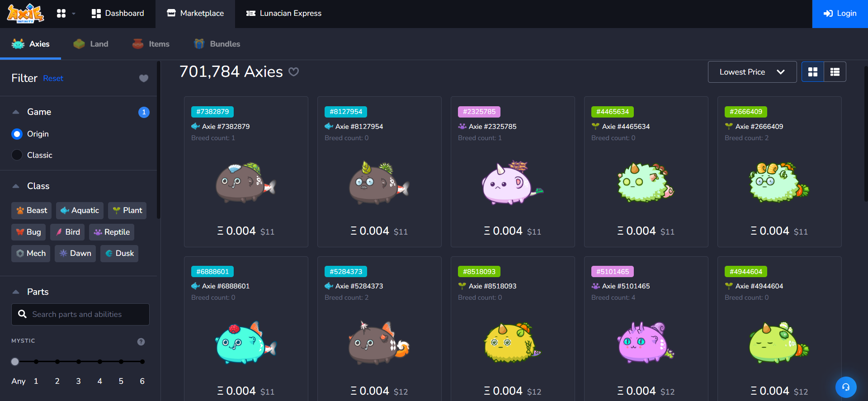Set the Mystic slider to 6
The image size is (868, 401).
click(142, 362)
